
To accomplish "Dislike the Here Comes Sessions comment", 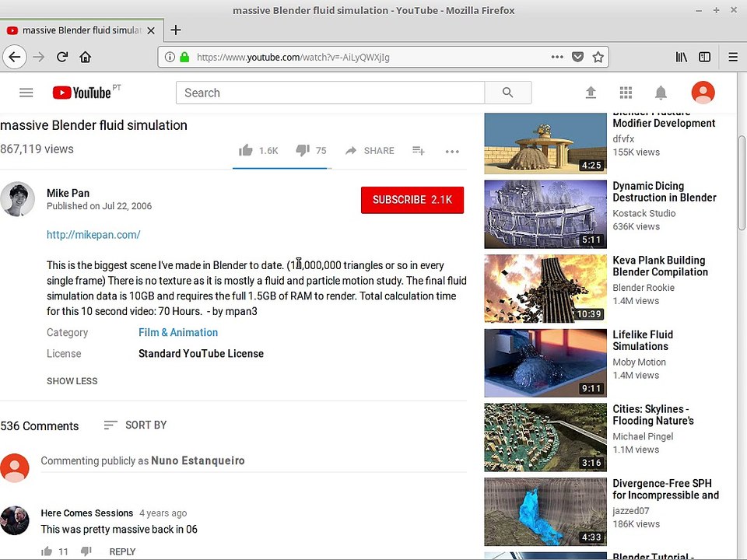I will [x=86, y=551].
